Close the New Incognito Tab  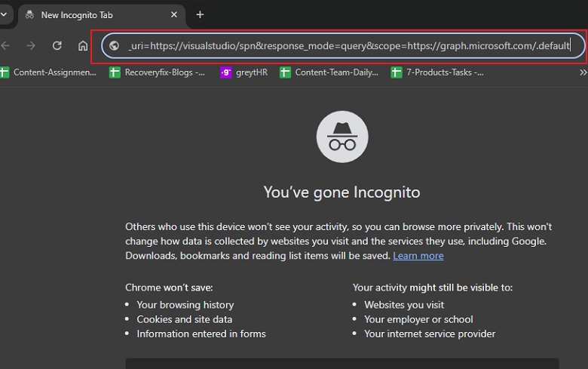coord(173,14)
